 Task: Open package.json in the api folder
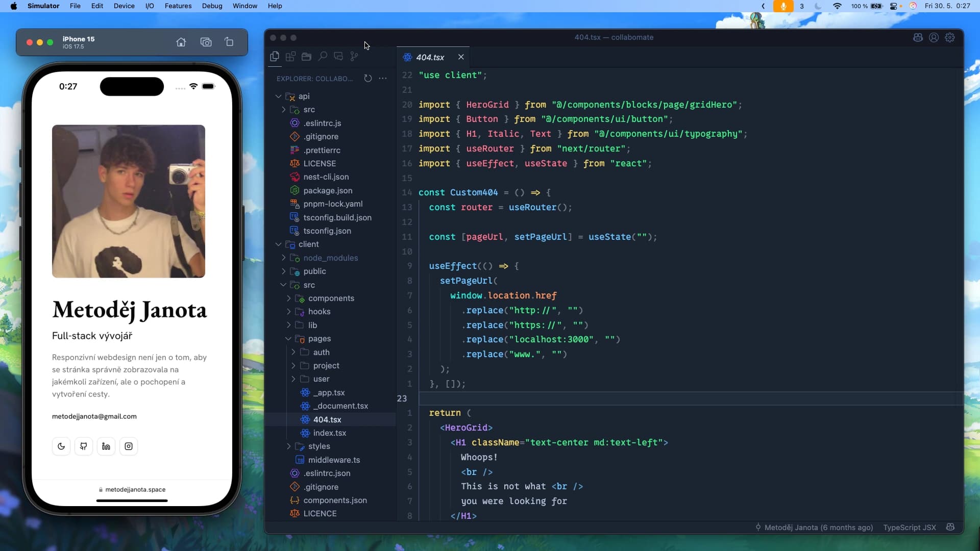(328, 190)
